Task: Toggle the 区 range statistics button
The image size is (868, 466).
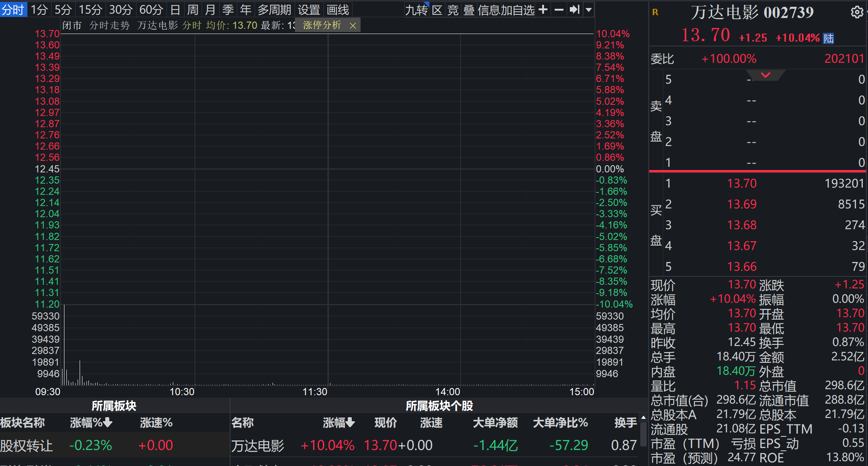Action: [437, 10]
